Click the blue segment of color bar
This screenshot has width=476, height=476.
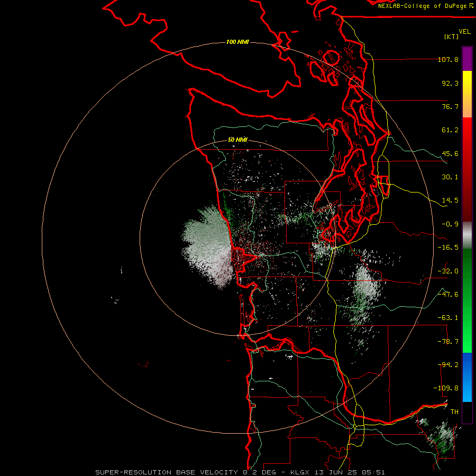pos(467,377)
